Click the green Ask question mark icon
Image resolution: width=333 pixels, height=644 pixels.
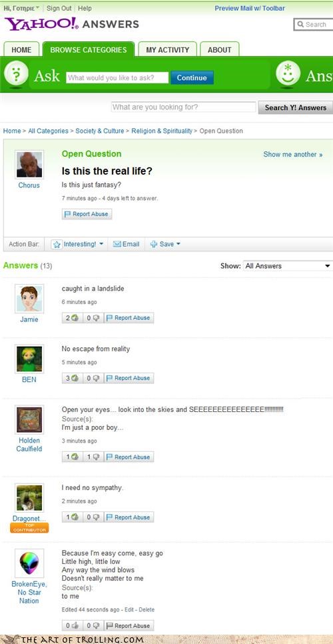[16, 75]
